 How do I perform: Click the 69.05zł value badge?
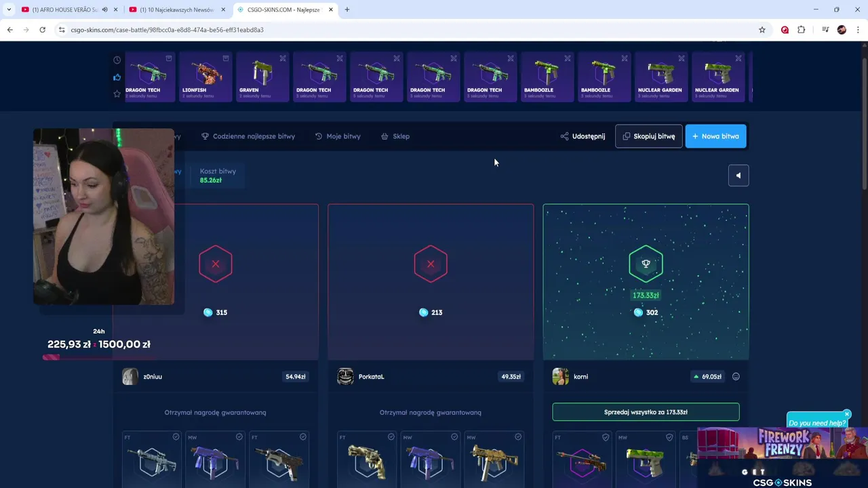pyautogui.click(x=706, y=377)
